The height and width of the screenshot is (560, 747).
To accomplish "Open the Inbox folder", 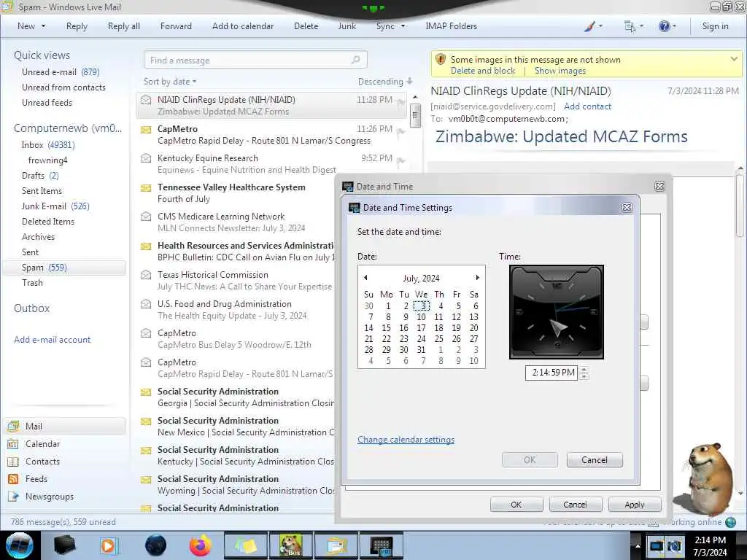I will coord(47,145).
